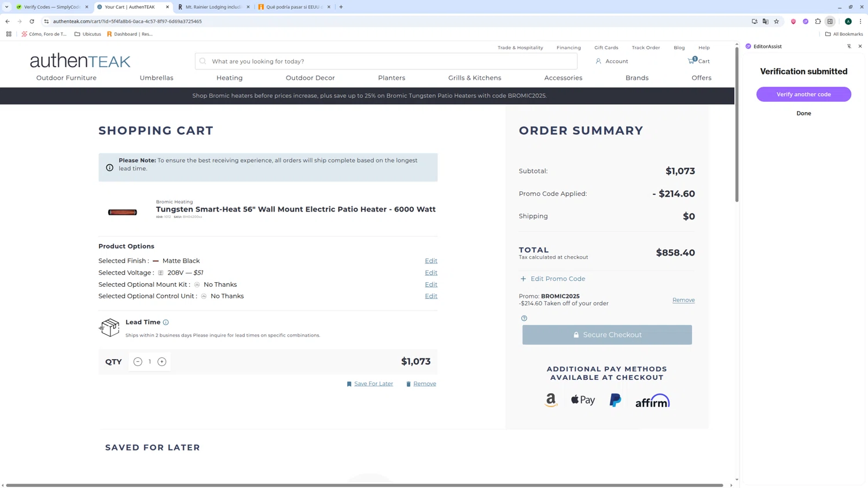868x488 pixels.
Task: Reload the page in browser
Action: click(x=32, y=21)
